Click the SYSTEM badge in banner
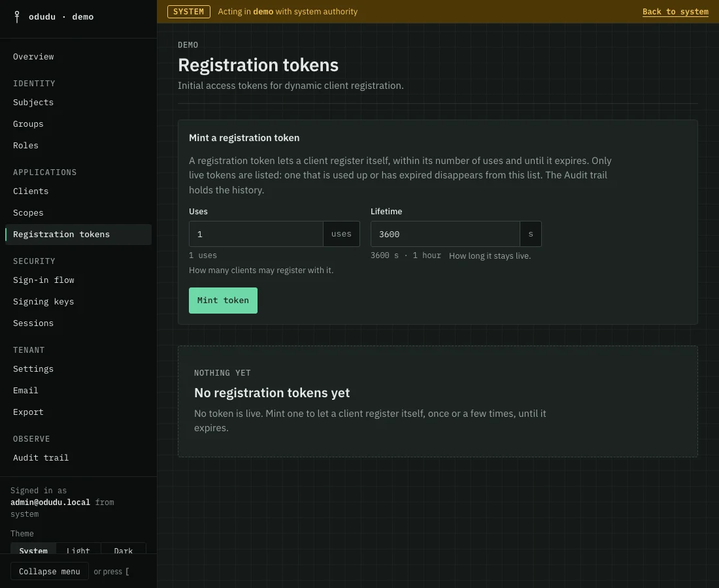The height and width of the screenshot is (588, 719). point(188,12)
